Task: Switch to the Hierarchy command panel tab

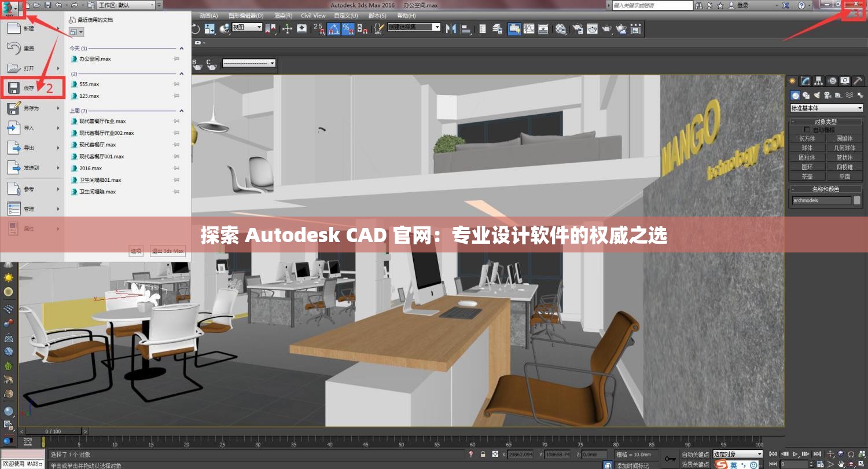Action: [x=818, y=80]
